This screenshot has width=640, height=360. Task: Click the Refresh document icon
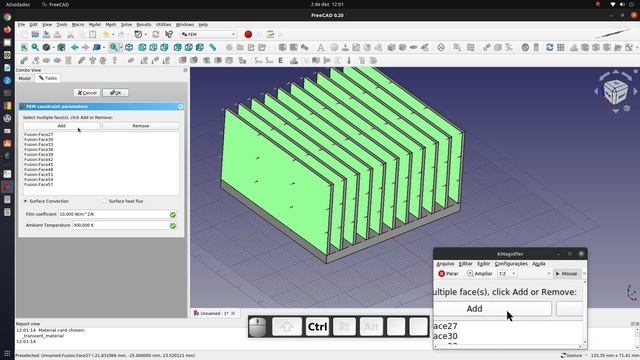pos(156,35)
